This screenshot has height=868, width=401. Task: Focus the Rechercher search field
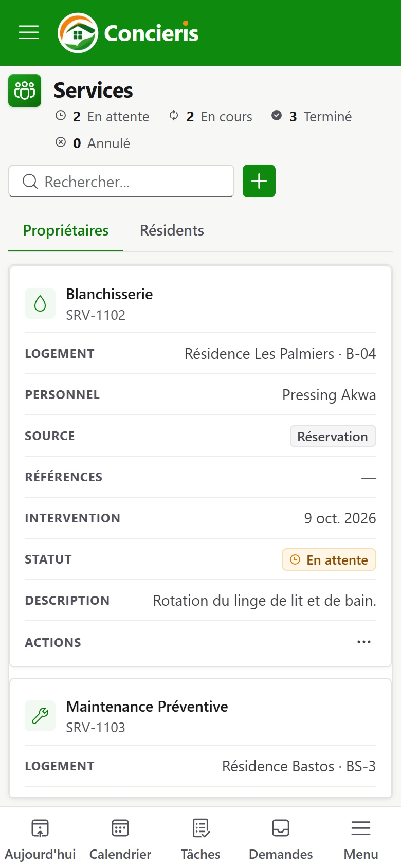[x=121, y=181]
